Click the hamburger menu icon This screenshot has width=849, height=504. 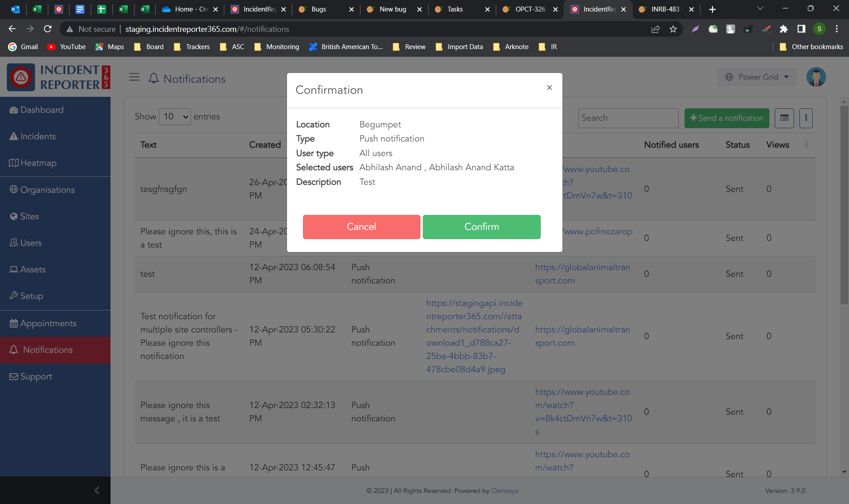134,77
